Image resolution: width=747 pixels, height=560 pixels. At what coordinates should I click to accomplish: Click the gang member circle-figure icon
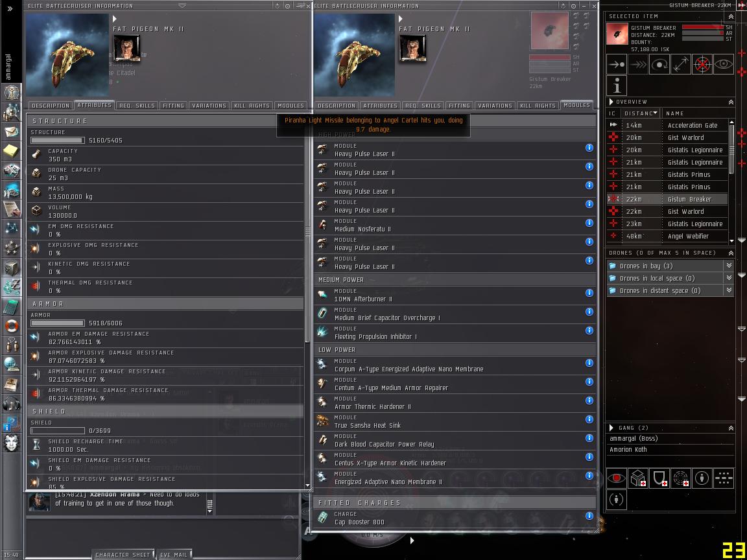tap(702, 478)
